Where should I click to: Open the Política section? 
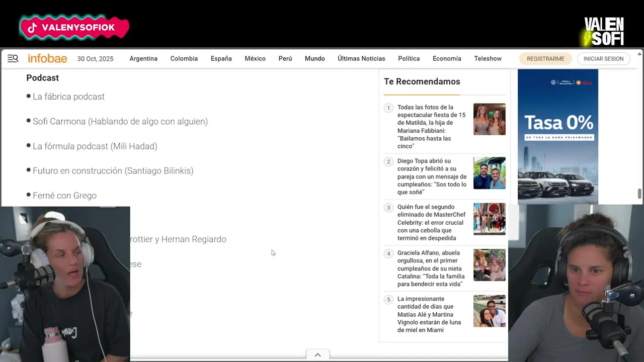coord(409,59)
